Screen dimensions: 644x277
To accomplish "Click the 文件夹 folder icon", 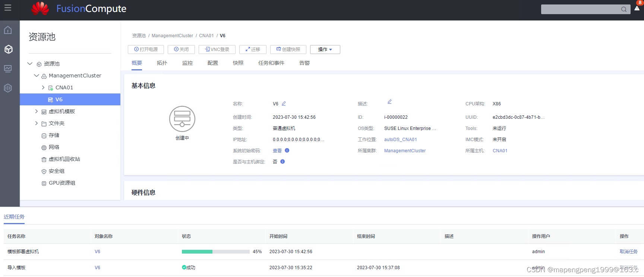I will (x=44, y=124).
